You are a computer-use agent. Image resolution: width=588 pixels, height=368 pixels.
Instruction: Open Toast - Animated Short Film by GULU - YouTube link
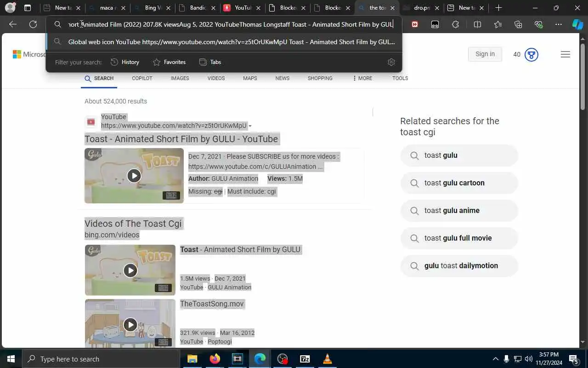click(x=181, y=139)
